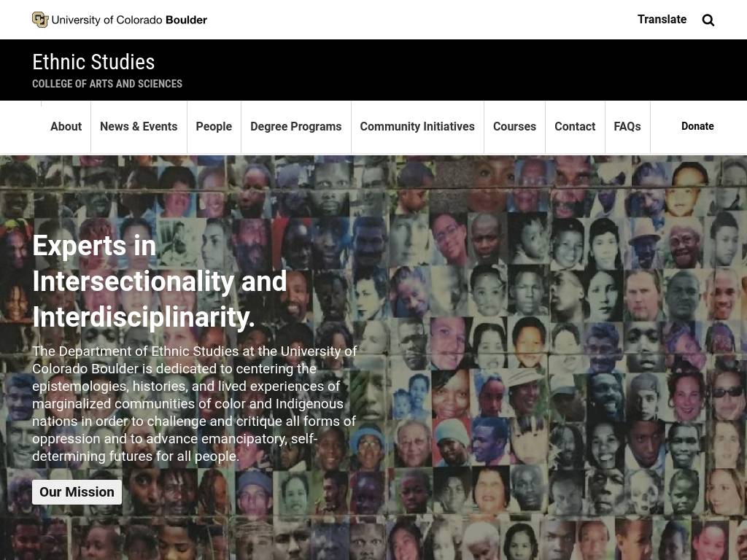Click the department mission description paragraph
The height and width of the screenshot is (560, 747).
coord(194,404)
